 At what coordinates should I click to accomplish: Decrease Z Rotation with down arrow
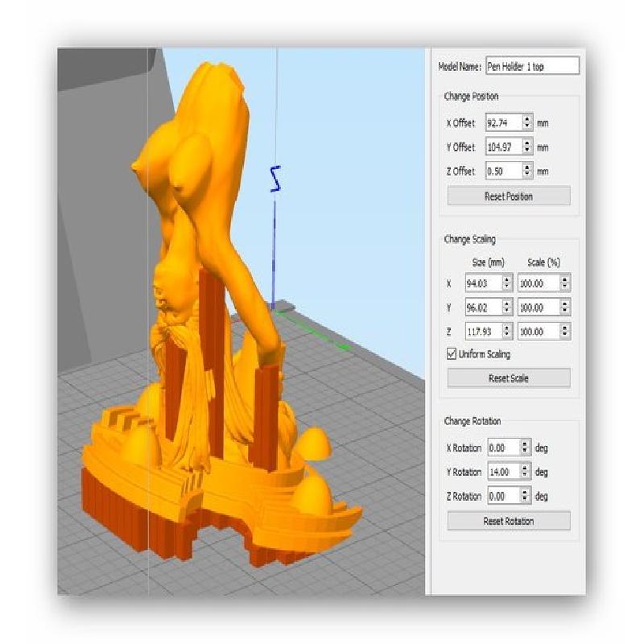[526, 500]
